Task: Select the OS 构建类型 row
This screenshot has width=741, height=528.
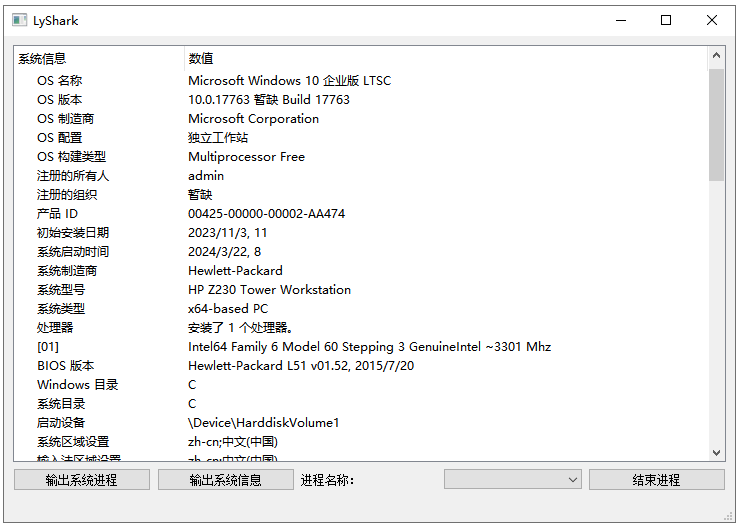Action: click(361, 157)
